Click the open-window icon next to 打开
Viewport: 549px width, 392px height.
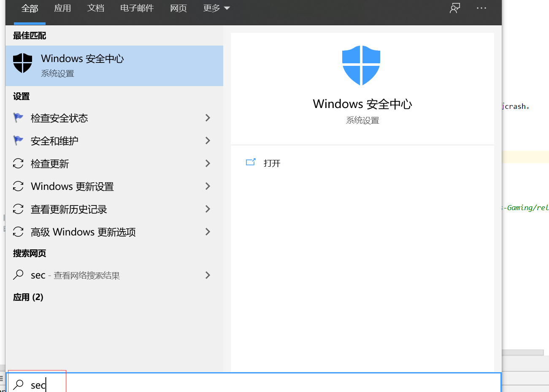point(251,162)
